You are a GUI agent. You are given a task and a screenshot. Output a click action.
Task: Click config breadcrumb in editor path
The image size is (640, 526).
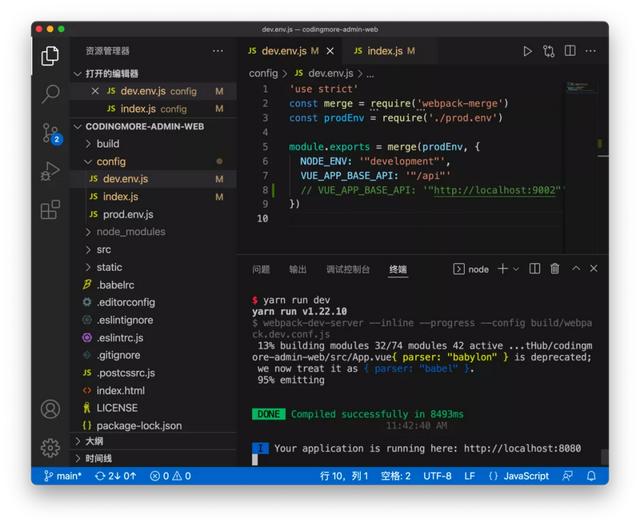263,73
